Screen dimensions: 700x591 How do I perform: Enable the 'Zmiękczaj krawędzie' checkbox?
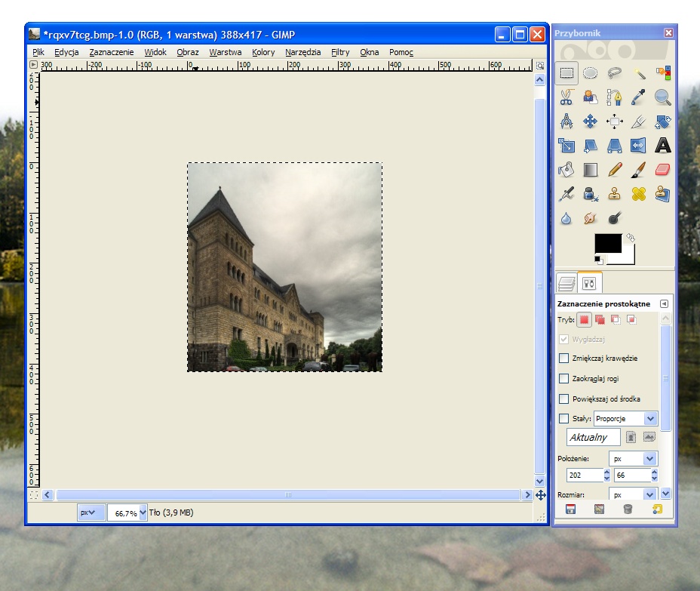coord(563,358)
